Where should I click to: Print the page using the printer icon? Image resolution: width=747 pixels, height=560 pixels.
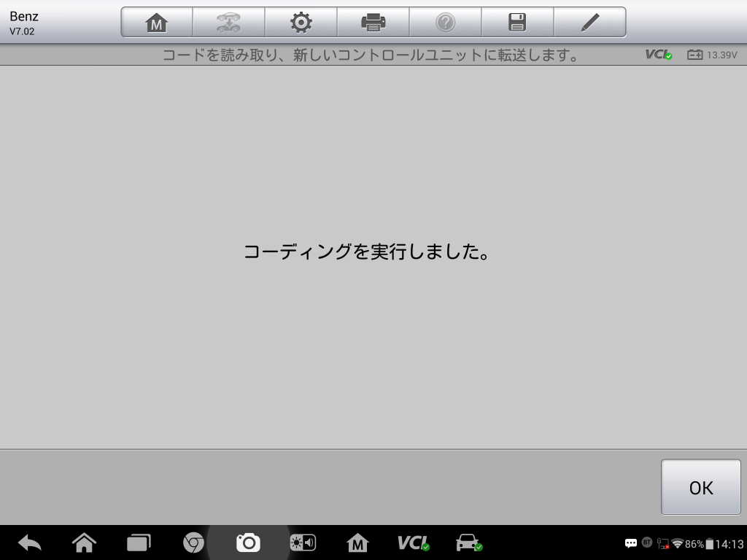pos(373,23)
